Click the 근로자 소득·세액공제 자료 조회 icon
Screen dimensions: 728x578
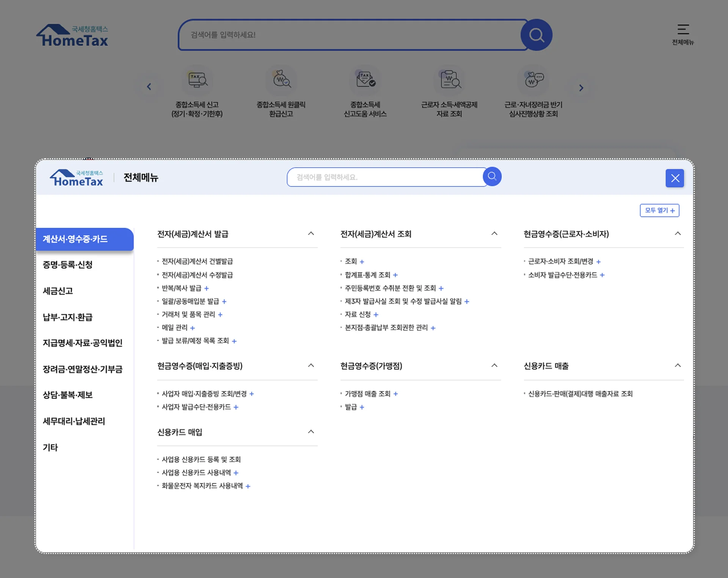[449, 80]
